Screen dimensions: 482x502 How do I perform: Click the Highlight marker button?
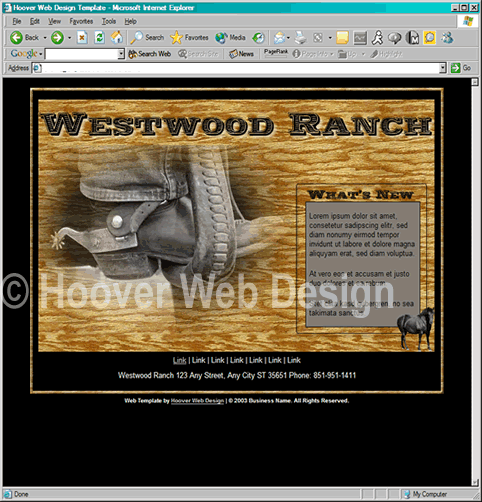(x=386, y=54)
